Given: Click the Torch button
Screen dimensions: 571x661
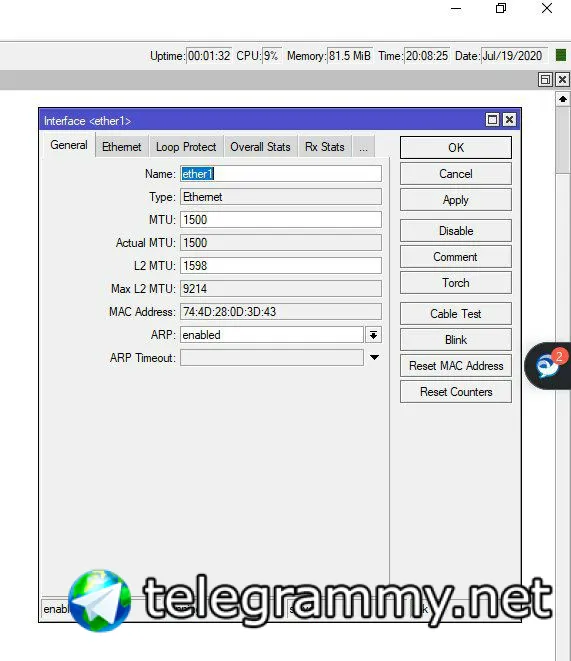Looking at the screenshot, I should coord(456,282).
